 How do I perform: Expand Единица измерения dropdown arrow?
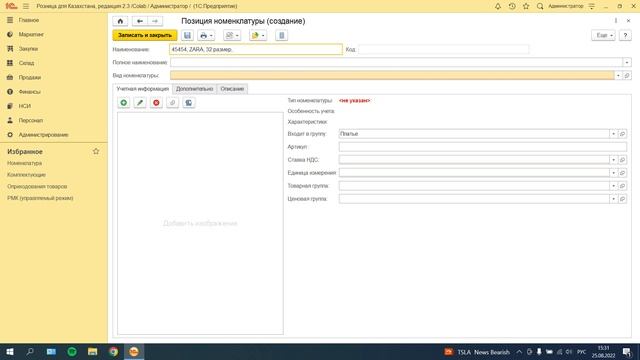tap(613, 173)
